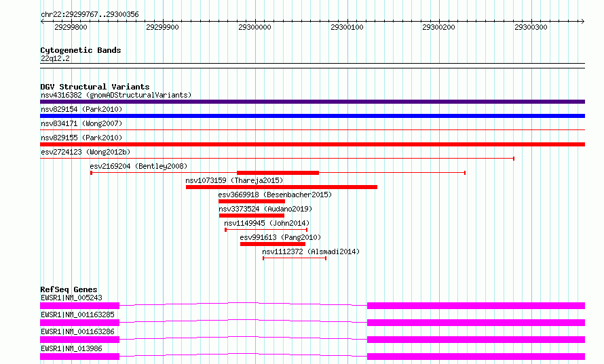Open the esv991613 (Pang2010) label
604x364 pixels.
(280, 237)
